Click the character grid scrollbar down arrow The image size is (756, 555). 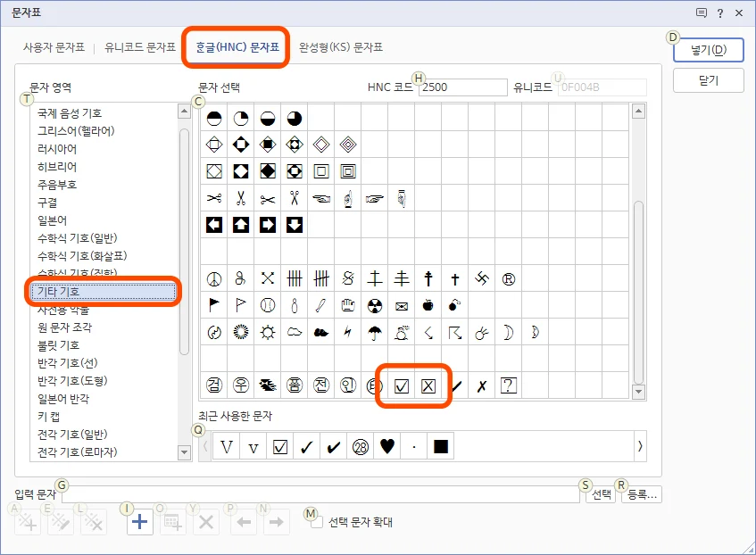point(639,393)
